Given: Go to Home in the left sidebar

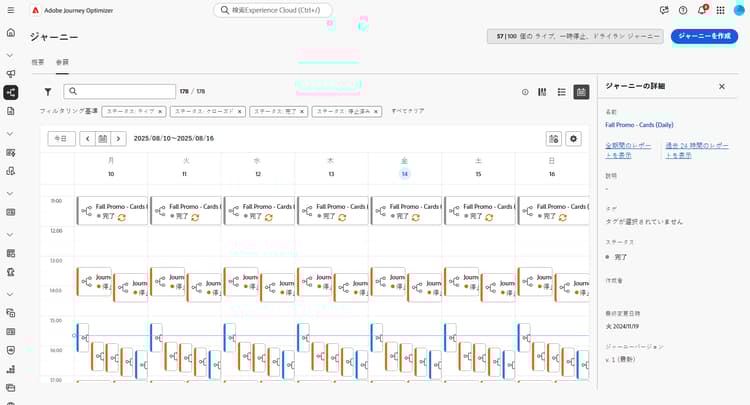Looking at the screenshot, I should pyautogui.click(x=11, y=33).
